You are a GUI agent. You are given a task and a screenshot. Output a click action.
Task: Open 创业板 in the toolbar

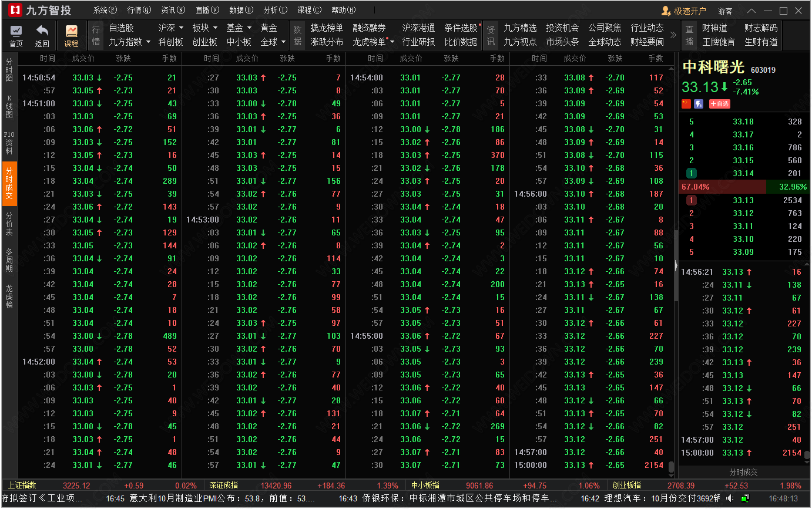(x=205, y=42)
